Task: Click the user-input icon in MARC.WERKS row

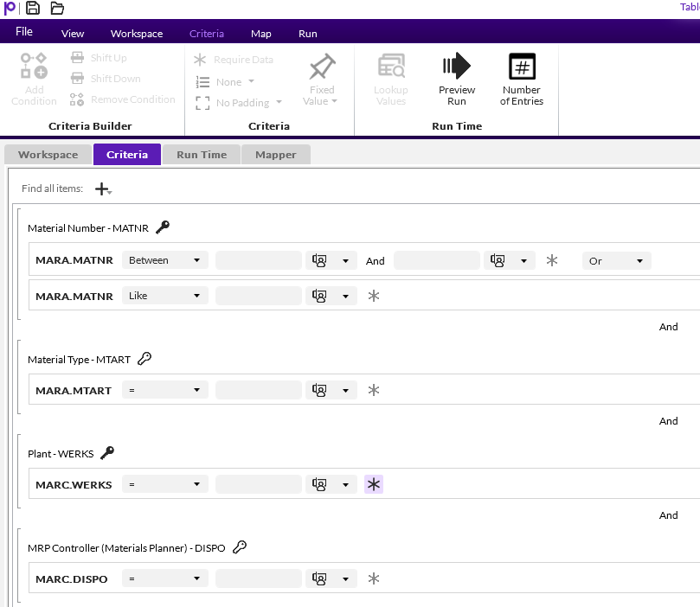Action: [319, 484]
